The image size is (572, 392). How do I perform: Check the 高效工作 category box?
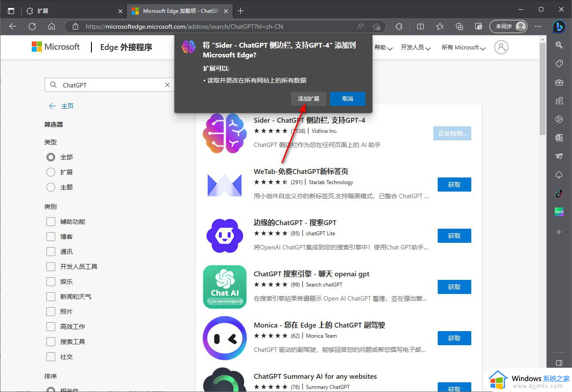tap(51, 327)
